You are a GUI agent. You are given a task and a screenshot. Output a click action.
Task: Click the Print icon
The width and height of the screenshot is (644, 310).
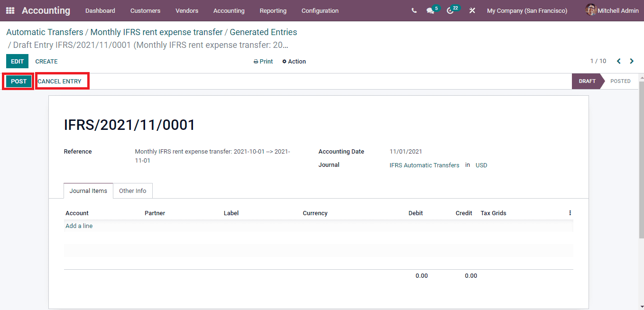263,61
